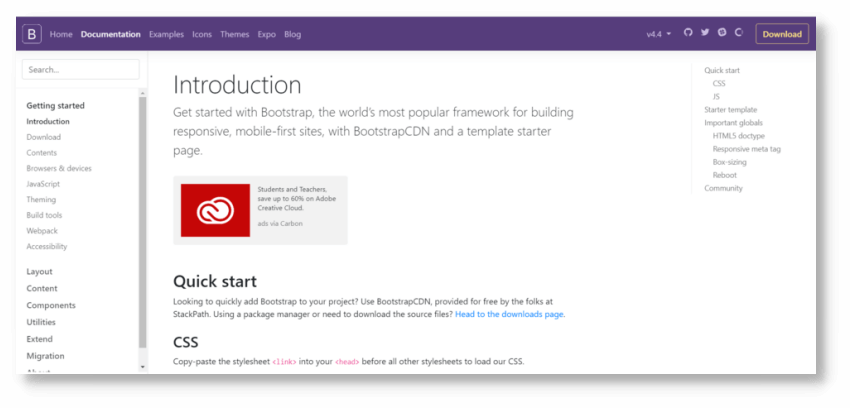Screen dimensions: 850x408
Task: Click the Bootstrap B logo
Action: pos(32,34)
